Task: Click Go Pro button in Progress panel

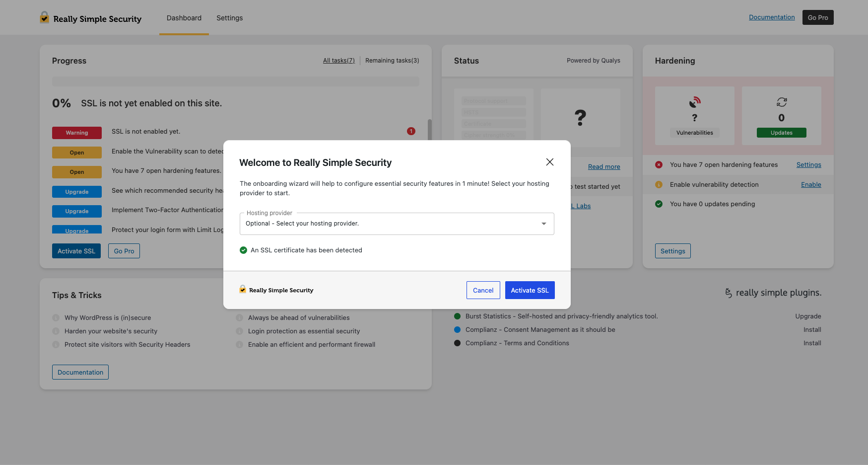Action: pyautogui.click(x=124, y=251)
